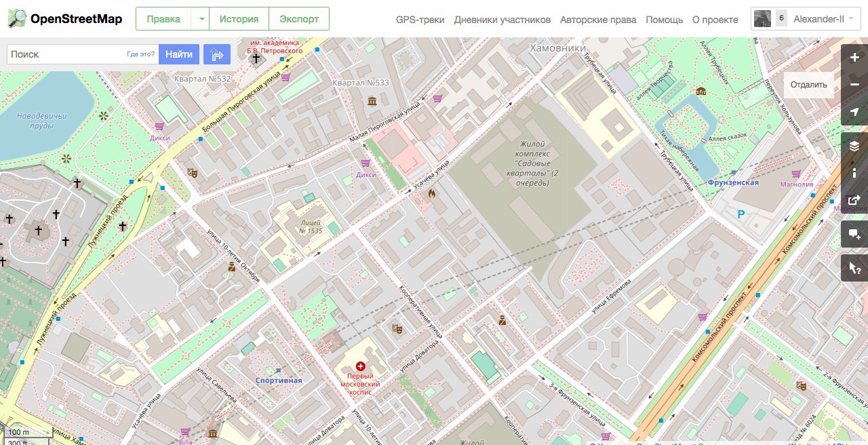Screen dimensions: 868x445
Task: Click the Alexander-II user avatar
Action: pyautogui.click(x=762, y=19)
